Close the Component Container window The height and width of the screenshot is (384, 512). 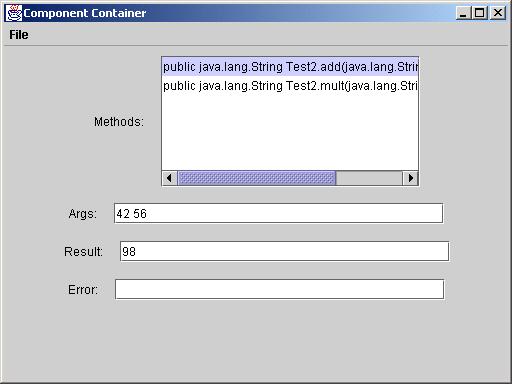point(498,13)
